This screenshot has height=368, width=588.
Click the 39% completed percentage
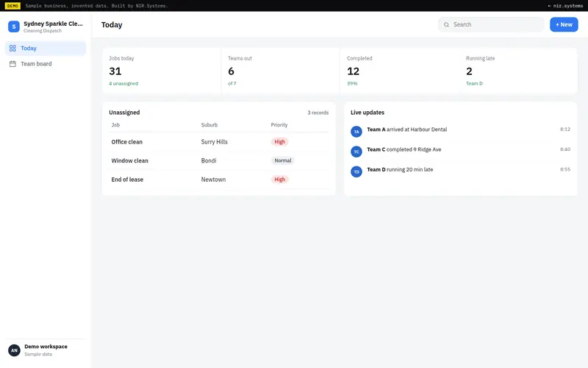click(352, 83)
